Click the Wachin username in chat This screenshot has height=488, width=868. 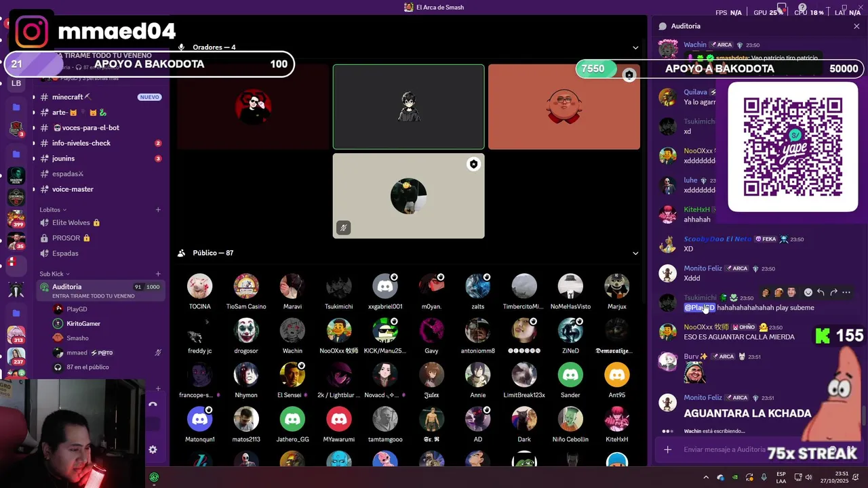coord(695,45)
